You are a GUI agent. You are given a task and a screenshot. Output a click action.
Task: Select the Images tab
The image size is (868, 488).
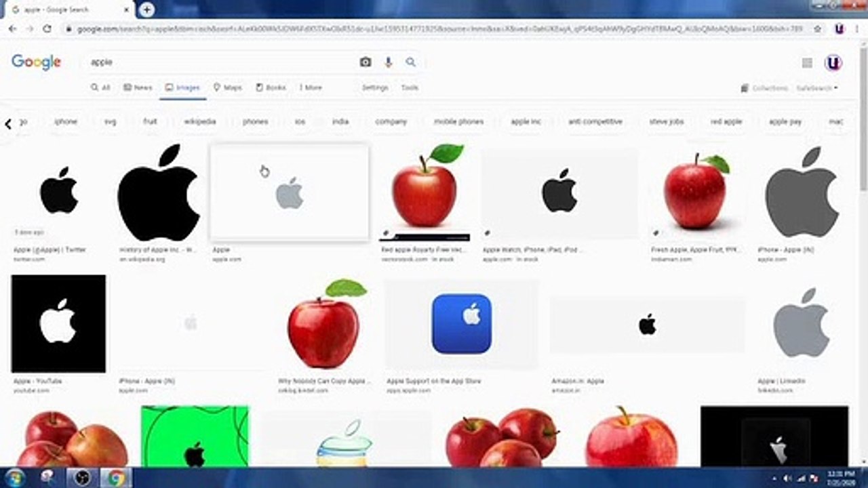(182, 87)
